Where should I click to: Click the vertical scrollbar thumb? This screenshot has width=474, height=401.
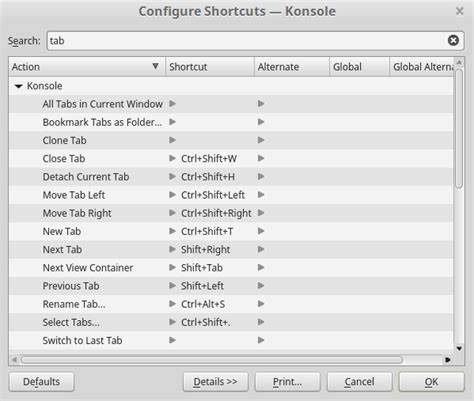coord(459,128)
